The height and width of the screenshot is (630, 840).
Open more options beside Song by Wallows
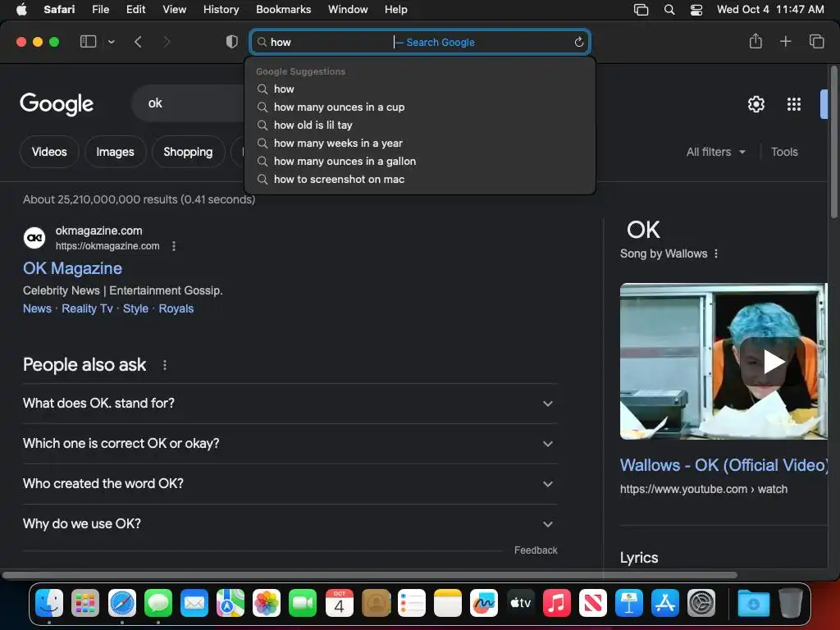pyautogui.click(x=716, y=254)
